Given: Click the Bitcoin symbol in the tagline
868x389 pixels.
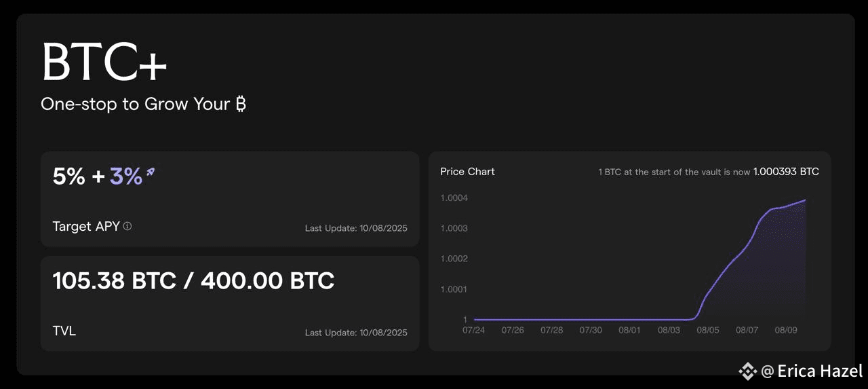Looking at the screenshot, I should pos(241,104).
